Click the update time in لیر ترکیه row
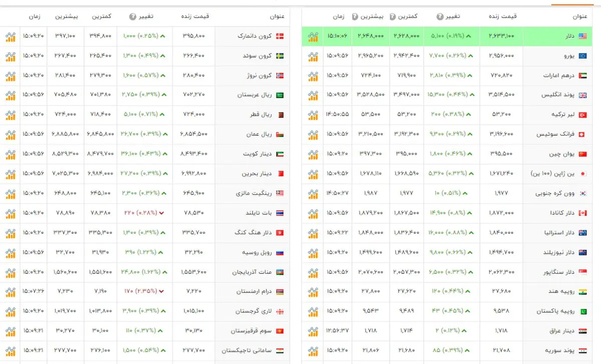The image size is (601, 364). [338, 115]
